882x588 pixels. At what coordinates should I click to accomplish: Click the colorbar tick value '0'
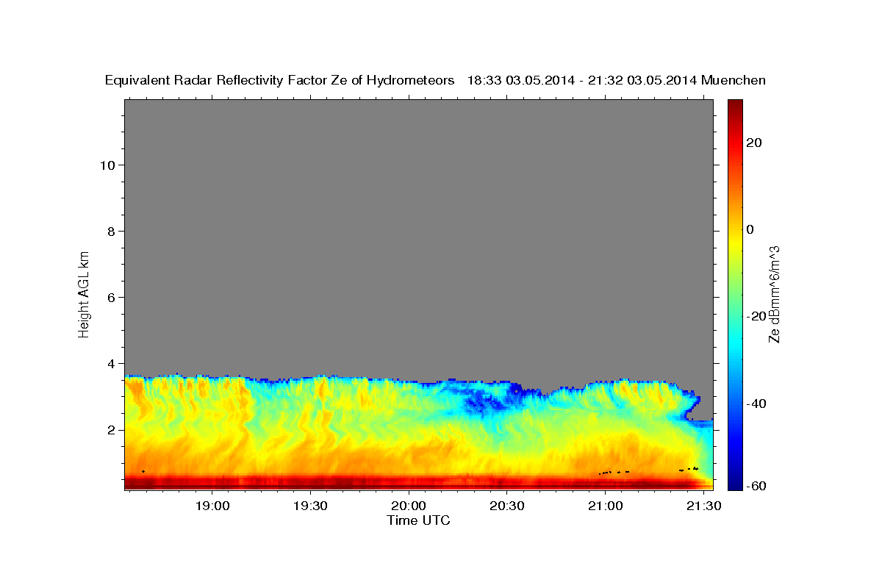750,229
